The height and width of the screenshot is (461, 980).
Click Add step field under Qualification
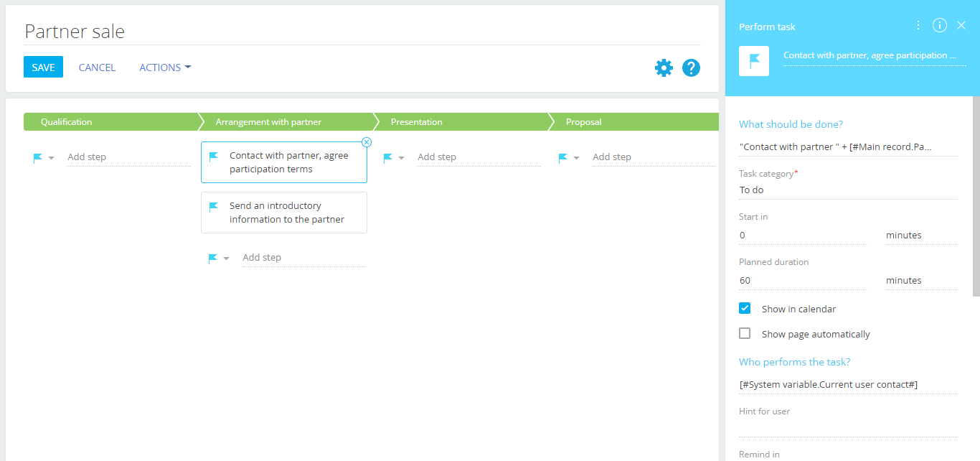pyautogui.click(x=128, y=157)
